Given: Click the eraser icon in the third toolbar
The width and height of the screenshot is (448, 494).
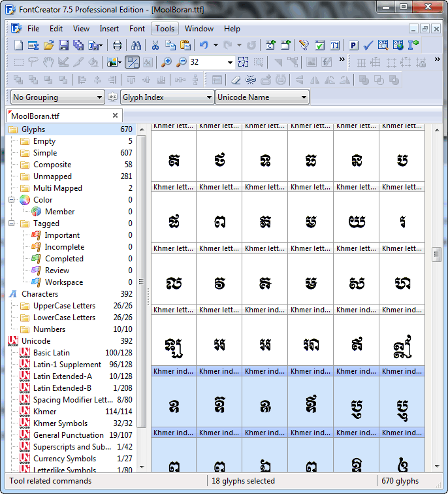Looking at the screenshot, I should coord(236,80).
